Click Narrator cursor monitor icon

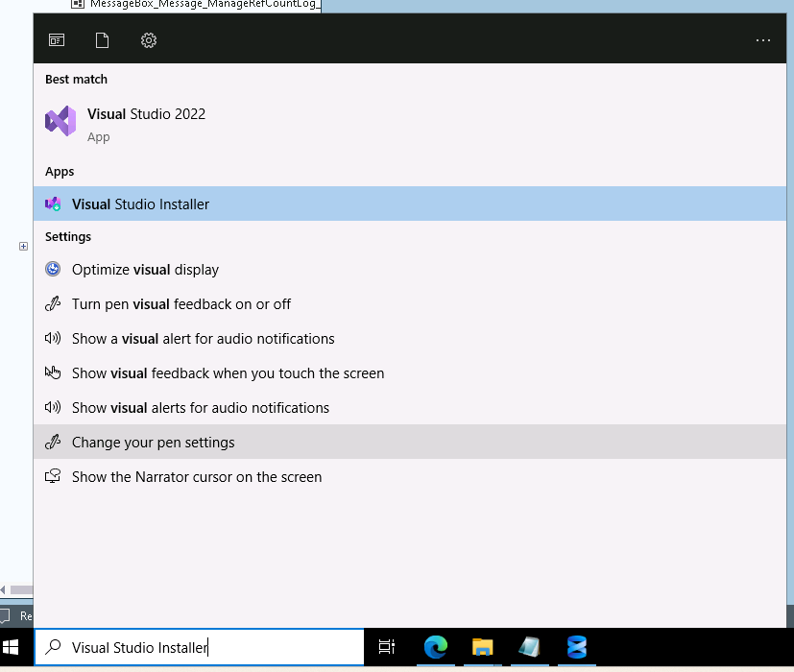click(x=53, y=476)
